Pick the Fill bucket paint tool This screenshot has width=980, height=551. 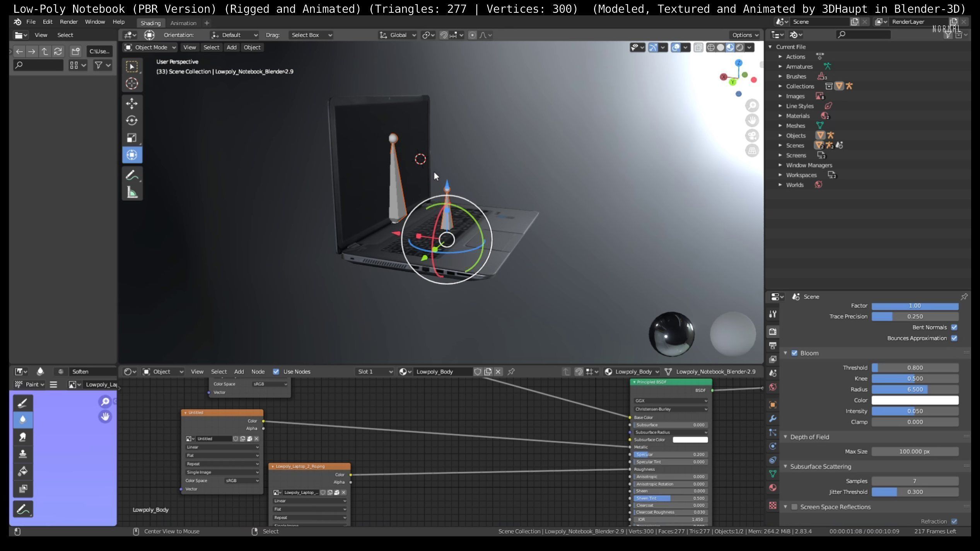pos(22,471)
